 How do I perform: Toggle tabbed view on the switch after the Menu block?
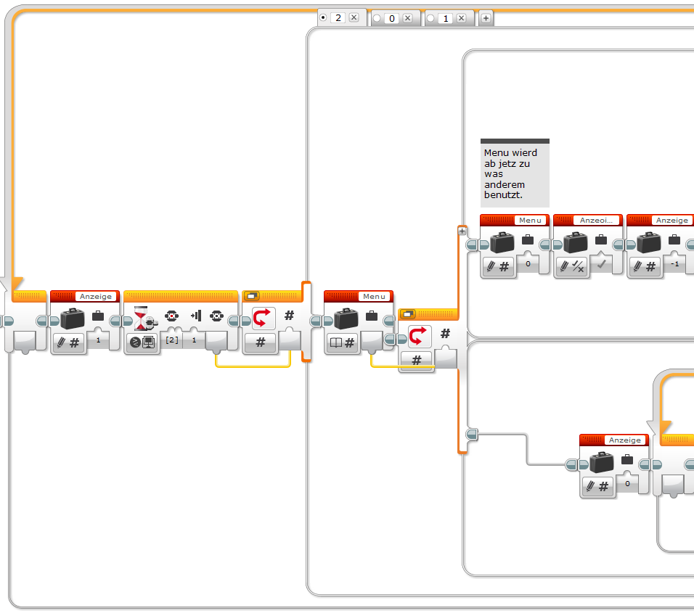coord(409,314)
